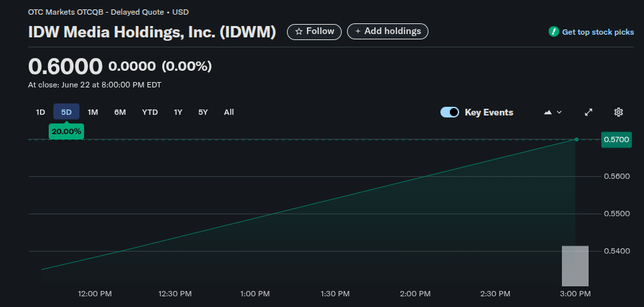Click the 2:30 PM time axis label
This screenshot has height=307, width=644.
(x=495, y=294)
